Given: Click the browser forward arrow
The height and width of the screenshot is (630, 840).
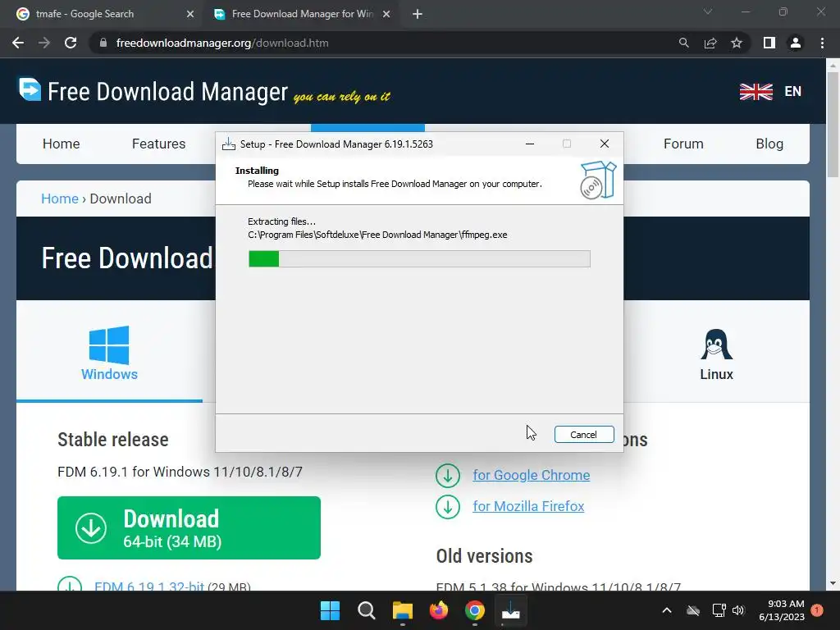Looking at the screenshot, I should [x=44, y=43].
